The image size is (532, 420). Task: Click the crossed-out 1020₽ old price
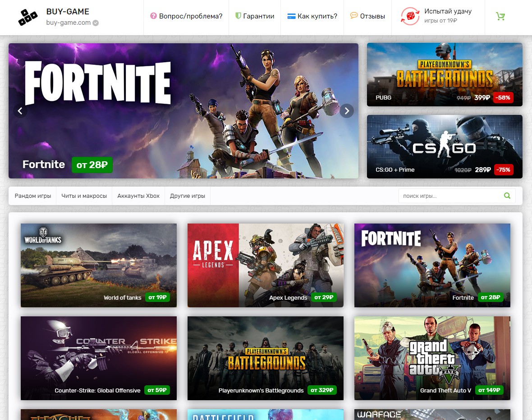point(463,170)
